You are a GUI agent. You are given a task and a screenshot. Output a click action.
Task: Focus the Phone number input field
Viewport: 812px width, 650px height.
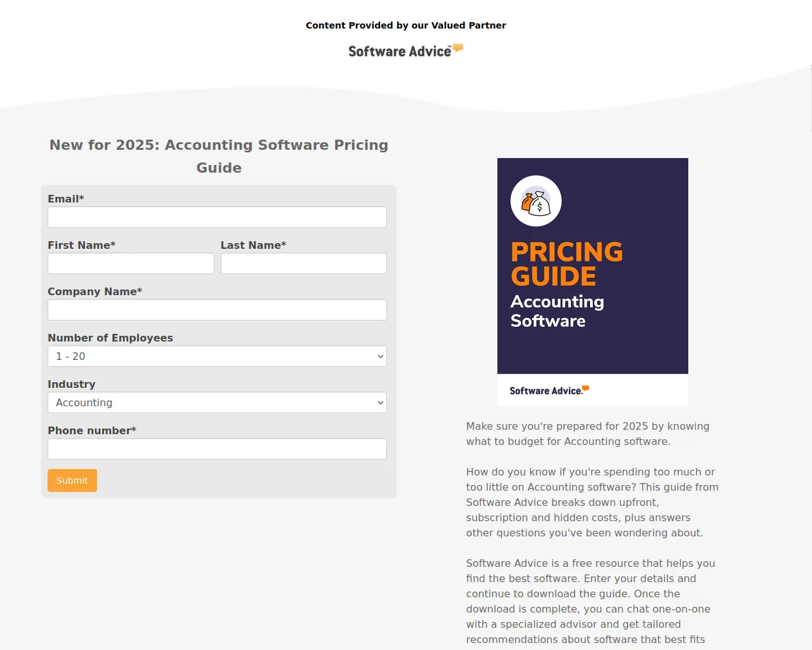click(x=217, y=449)
